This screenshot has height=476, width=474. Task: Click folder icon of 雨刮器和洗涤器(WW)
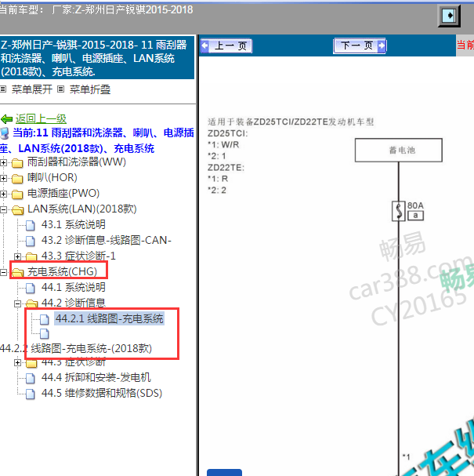pos(17,163)
